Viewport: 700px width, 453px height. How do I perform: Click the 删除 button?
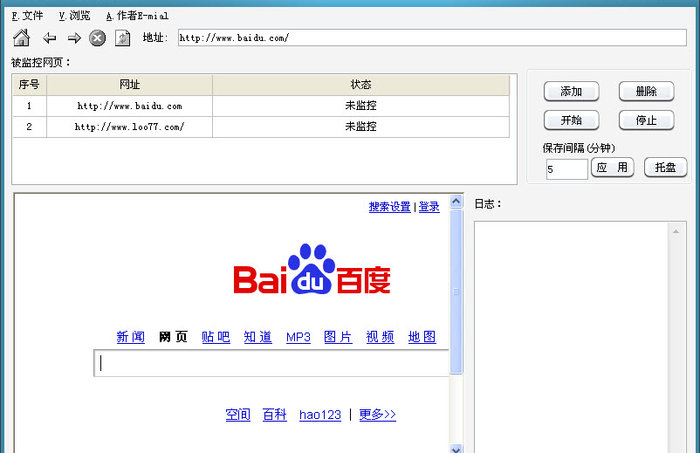tap(646, 91)
